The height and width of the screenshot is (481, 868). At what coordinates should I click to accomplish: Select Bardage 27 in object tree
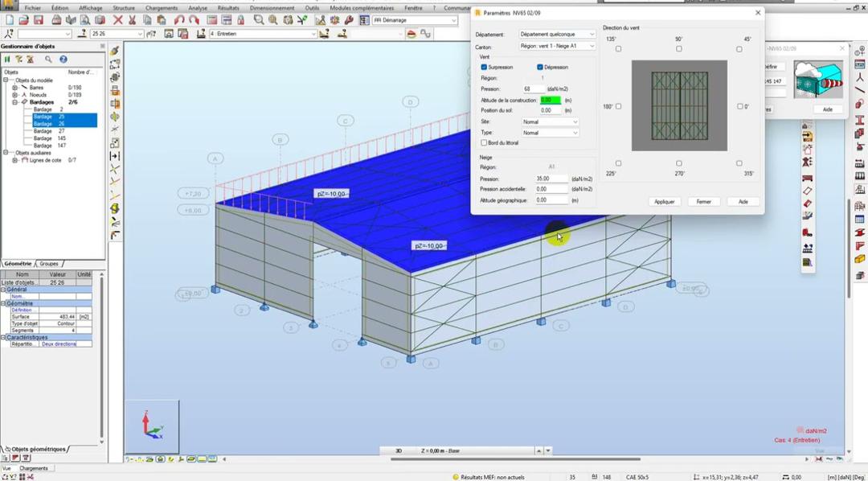pos(51,131)
